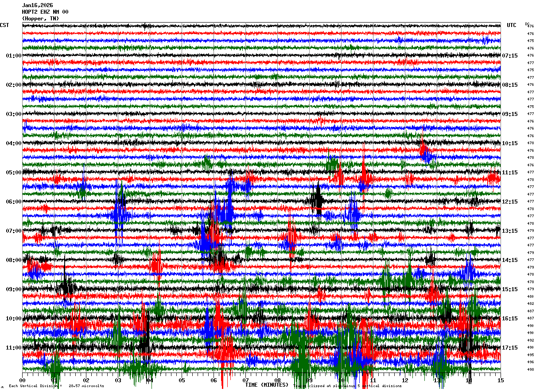Screen dimensions: 536x392
Task: Click the '08:15' UTC time label
Action: point(510,85)
